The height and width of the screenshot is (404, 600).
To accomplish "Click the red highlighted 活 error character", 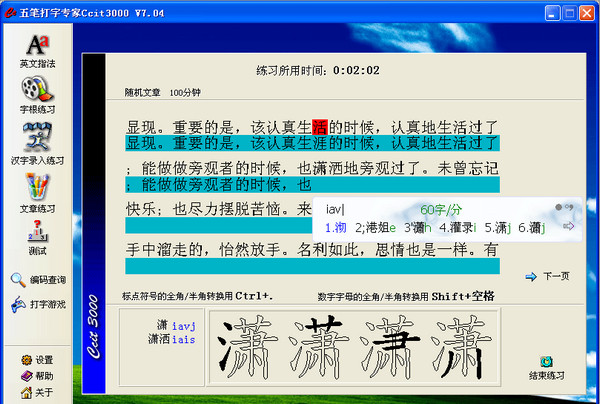I will (320, 127).
